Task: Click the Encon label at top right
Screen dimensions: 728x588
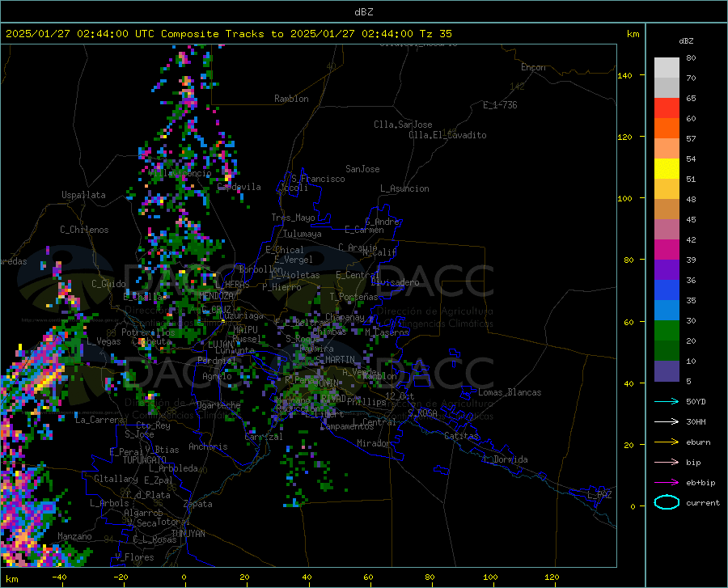Action: tap(533, 67)
